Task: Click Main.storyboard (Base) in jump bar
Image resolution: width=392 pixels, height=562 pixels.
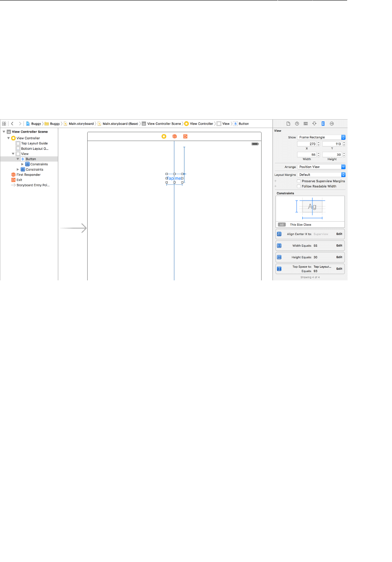Action: point(118,124)
